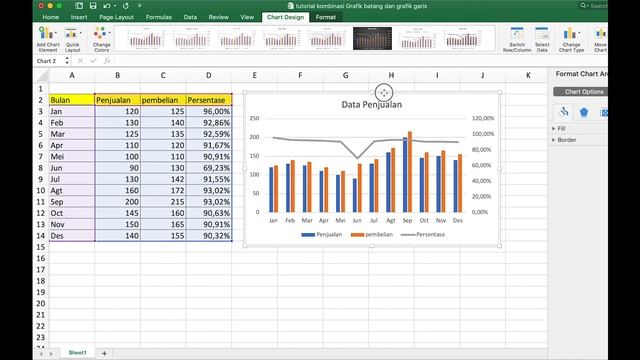Select column header D

[209, 76]
